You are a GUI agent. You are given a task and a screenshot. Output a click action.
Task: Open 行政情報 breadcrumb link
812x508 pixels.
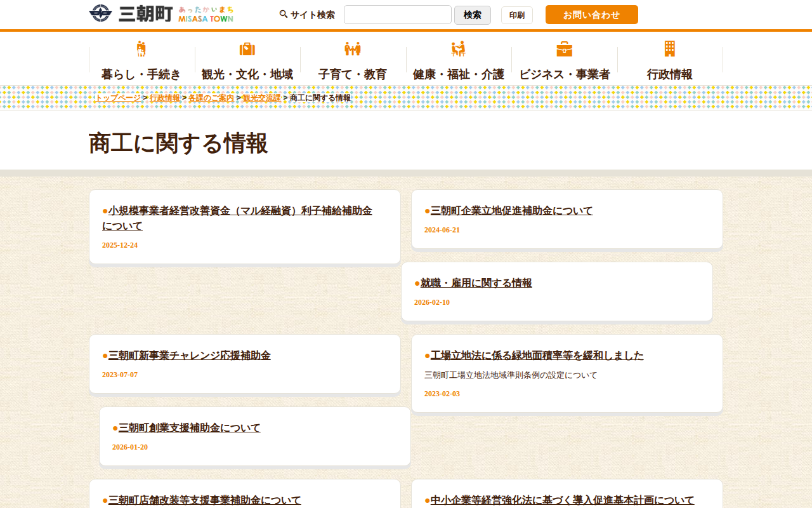tap(165, 98)
